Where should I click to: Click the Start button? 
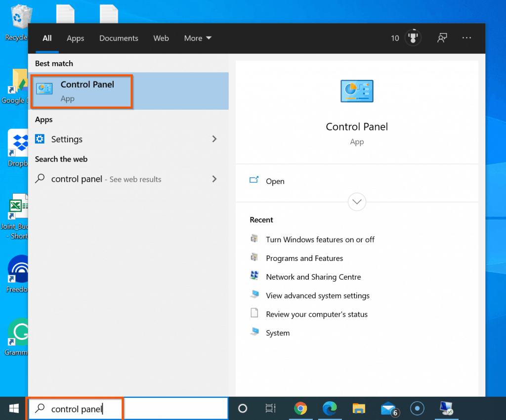[x=13, y=409]
